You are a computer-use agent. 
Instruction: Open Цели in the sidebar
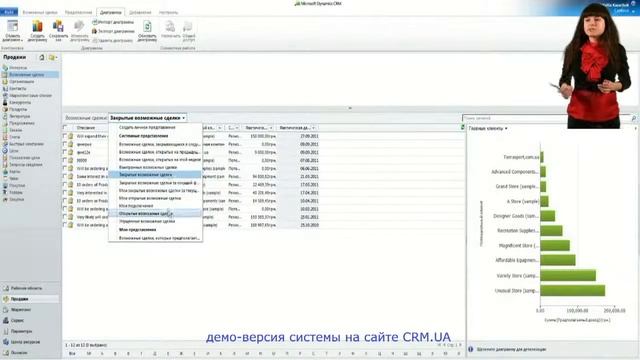[14, 151]
